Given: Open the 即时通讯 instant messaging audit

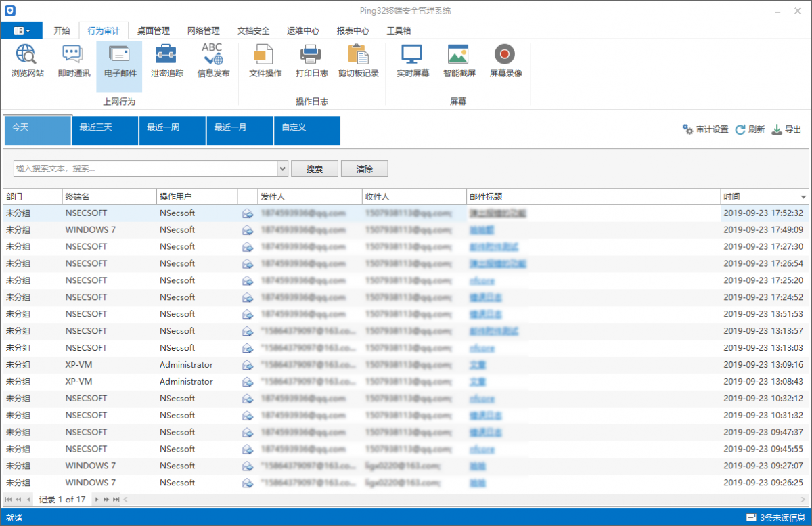Looking at the screenshot, I should point(74,62).
